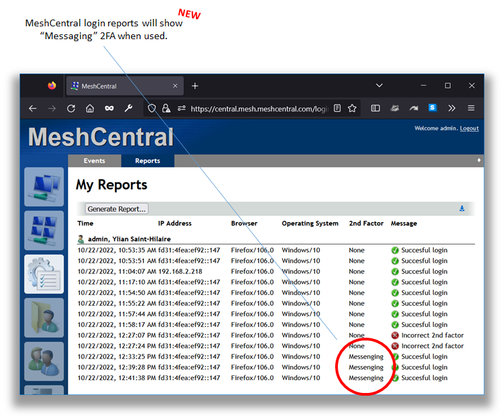Screen dimensions: 504x420
Task: Click the download report icon
Action: coord(462,209)
